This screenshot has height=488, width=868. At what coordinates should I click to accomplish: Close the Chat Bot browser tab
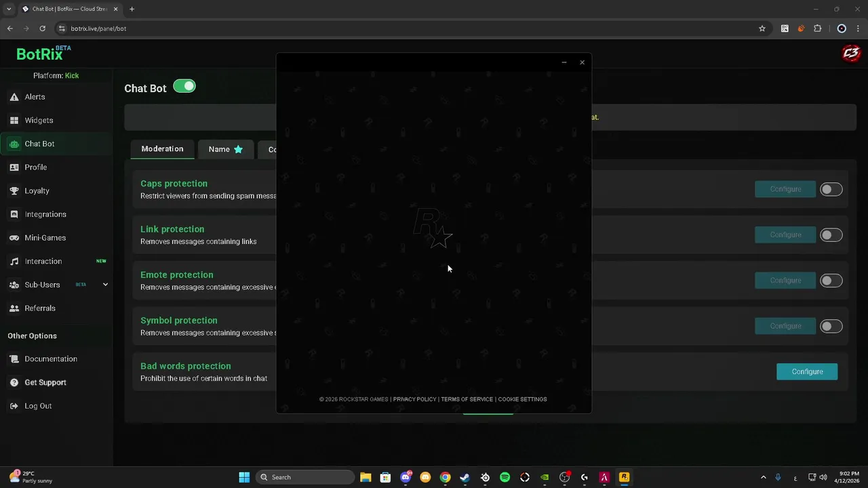115,9
